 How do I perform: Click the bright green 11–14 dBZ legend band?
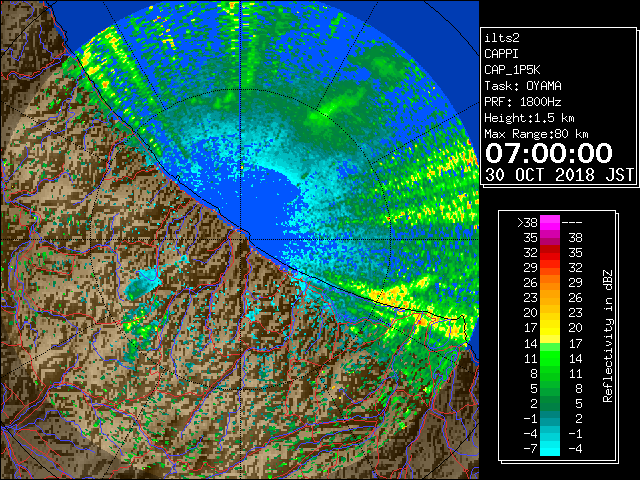click(550, 358)
